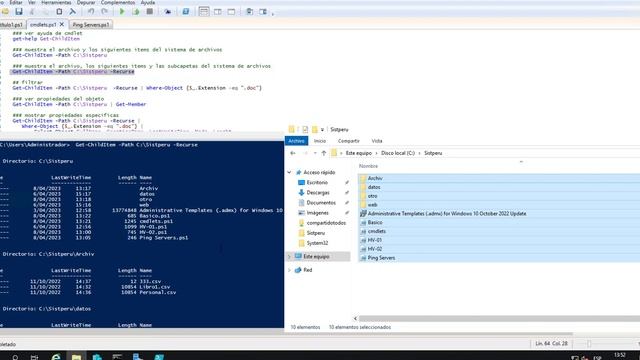Screen dimensions: 640x360
Task: Select the cmdlets file in Explorer list
Action: pos(376,231)
